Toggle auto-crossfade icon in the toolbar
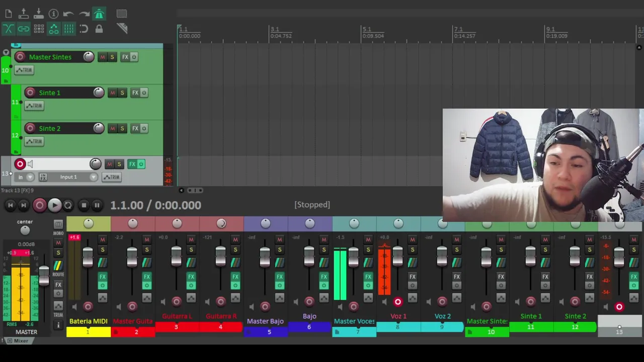Image resolution: width=644 pixels, height=362 pixels. pos(9,29)
